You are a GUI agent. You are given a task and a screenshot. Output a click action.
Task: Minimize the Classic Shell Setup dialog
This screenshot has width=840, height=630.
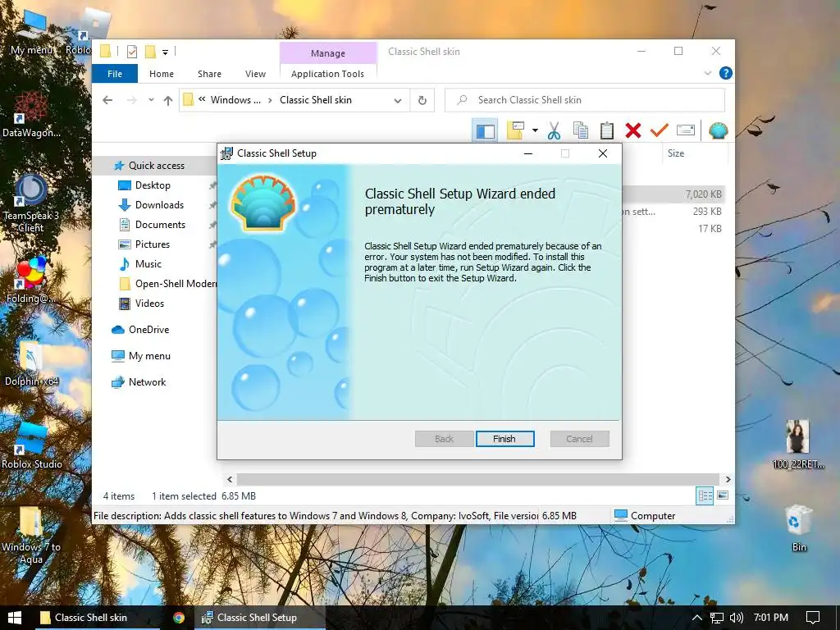[528, 153]
